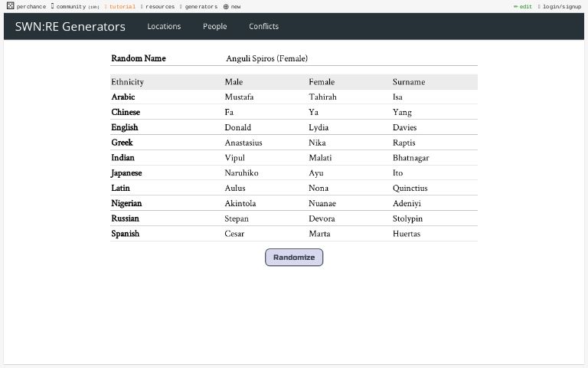Open the community link
The height and width of the screenshot is (368, 588).
tap(70, 6)
